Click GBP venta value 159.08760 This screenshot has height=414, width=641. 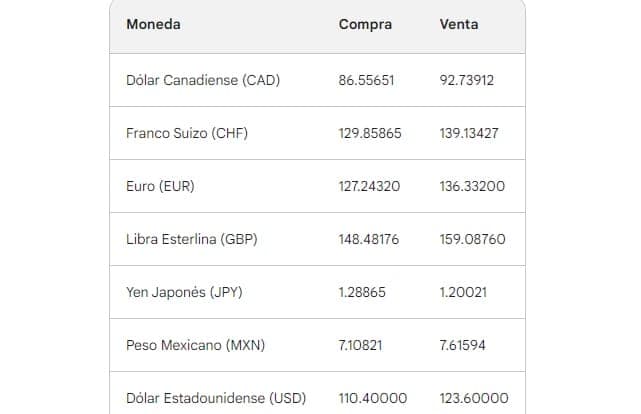tap(473, 240)
